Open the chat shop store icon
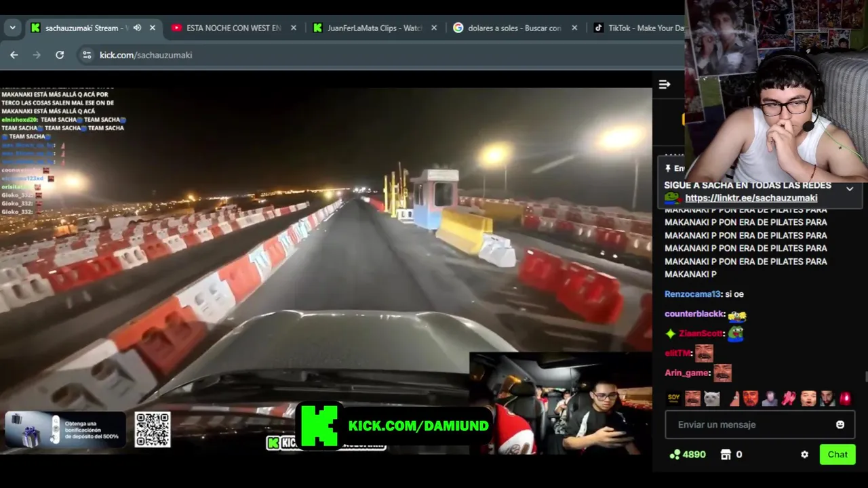The height and width of the screenshot is (488, 868). 726,455
